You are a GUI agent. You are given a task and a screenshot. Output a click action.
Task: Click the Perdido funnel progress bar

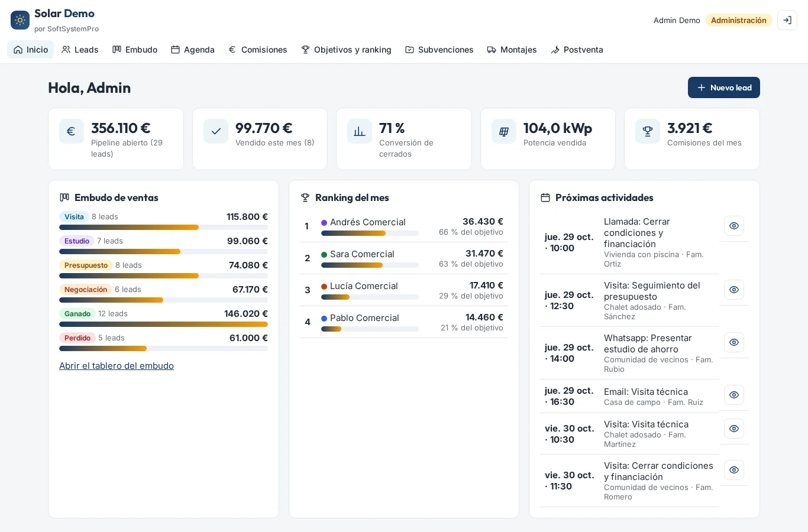click(163, 348)
